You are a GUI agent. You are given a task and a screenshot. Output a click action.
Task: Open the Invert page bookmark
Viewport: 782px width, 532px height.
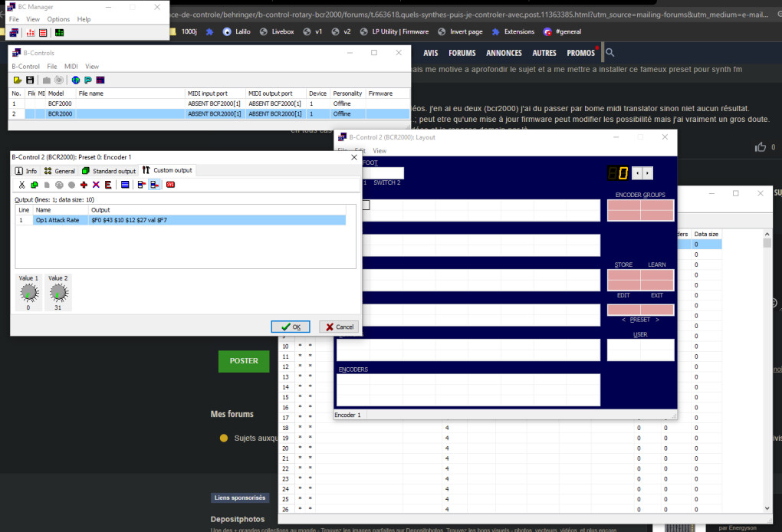[x=460, y=31]
